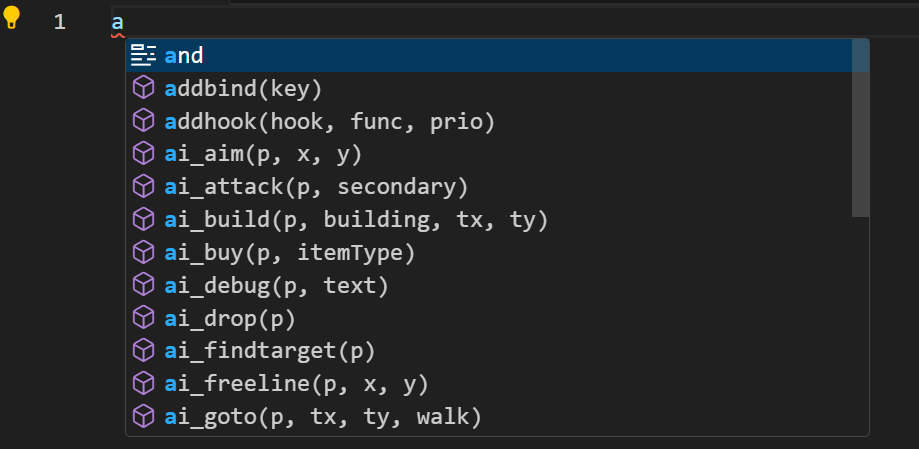The image size is (919, 449).
Task: Place cursor after typed letter "a"
Action: point(124,22)
